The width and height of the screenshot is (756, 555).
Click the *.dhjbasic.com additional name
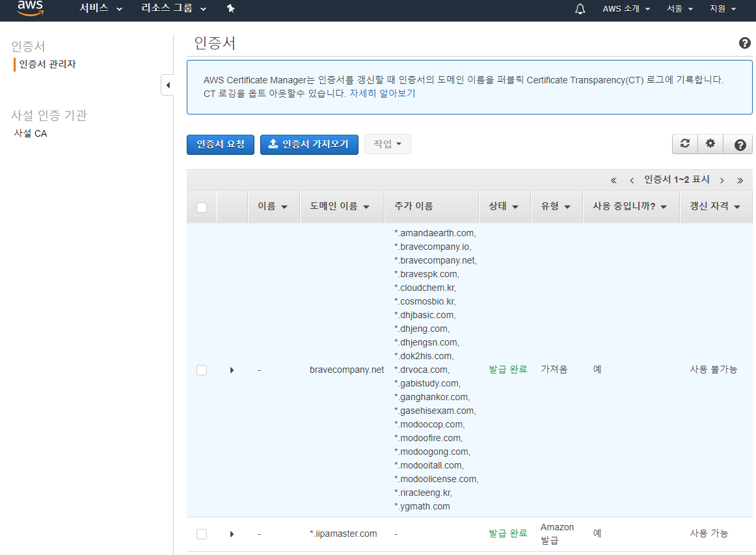pos(425,316)
